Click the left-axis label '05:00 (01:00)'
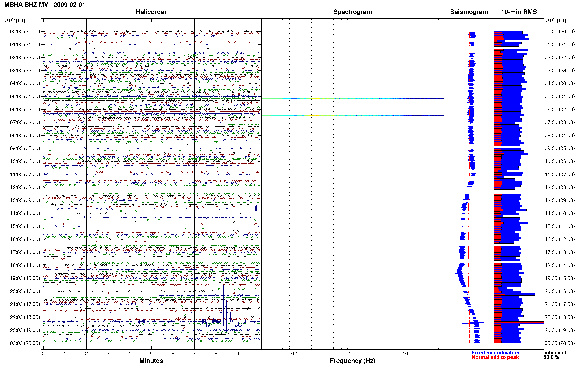 [25, 96]
